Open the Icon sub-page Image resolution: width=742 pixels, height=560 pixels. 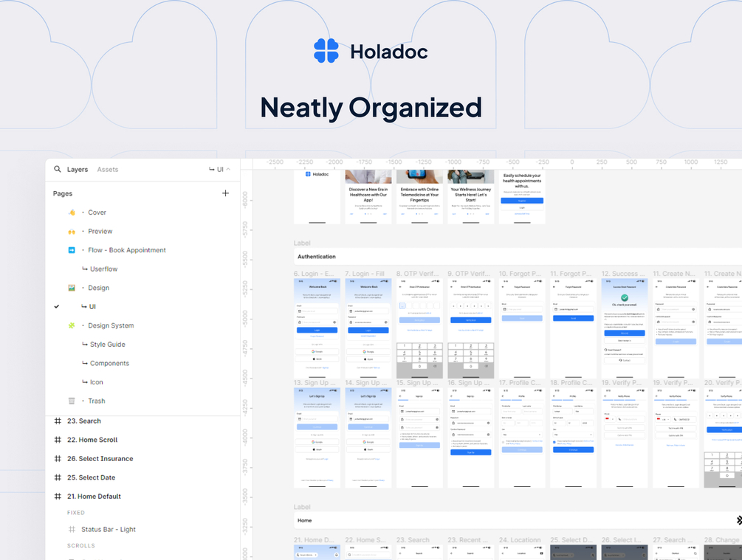97,382
